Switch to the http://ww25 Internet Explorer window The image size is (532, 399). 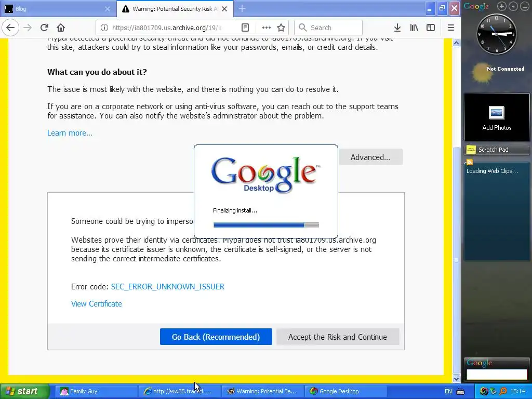(x=179, y=391)
